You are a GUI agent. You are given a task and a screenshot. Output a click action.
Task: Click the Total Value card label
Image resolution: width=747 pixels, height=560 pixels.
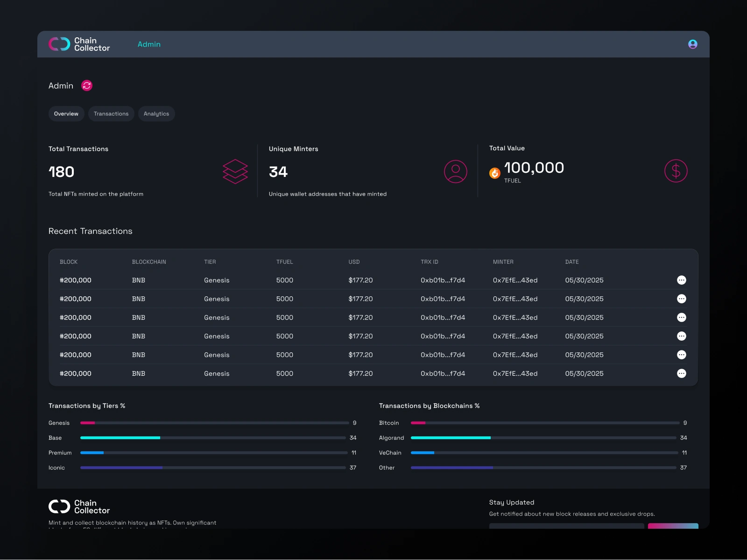[507, 148]
